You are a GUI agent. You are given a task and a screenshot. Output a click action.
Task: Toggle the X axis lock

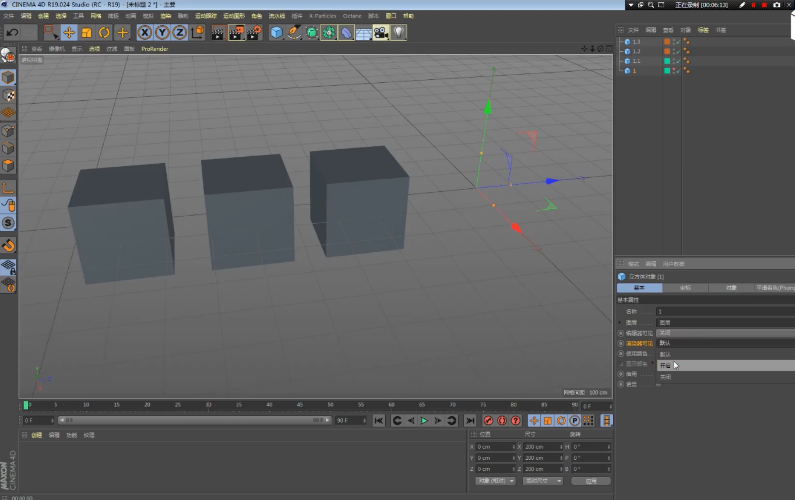pyautogui.click(x=145, y=32)
